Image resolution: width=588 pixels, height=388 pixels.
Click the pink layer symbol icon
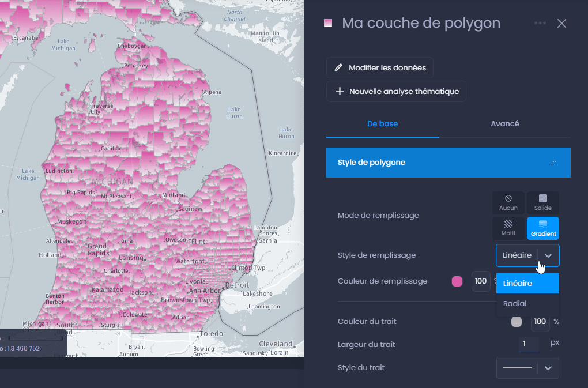coord(328,23)
